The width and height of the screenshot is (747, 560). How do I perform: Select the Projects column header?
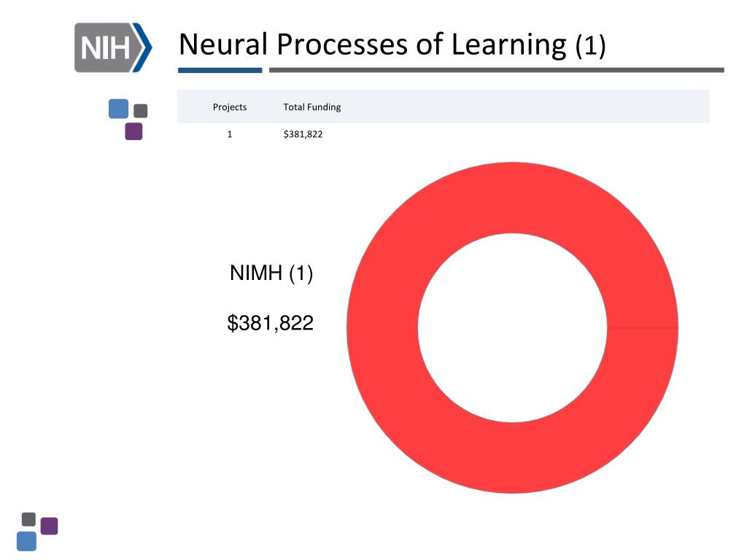click(x=230, y=107)
